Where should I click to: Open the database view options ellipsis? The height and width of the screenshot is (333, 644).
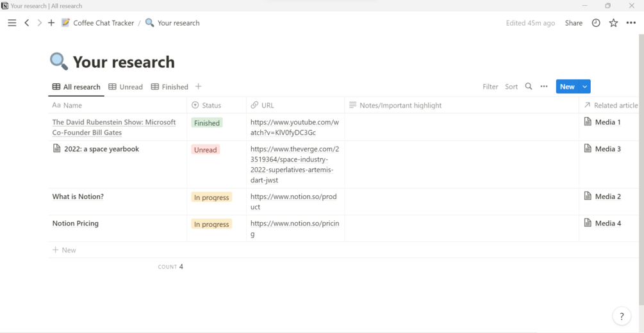point(544,86)
